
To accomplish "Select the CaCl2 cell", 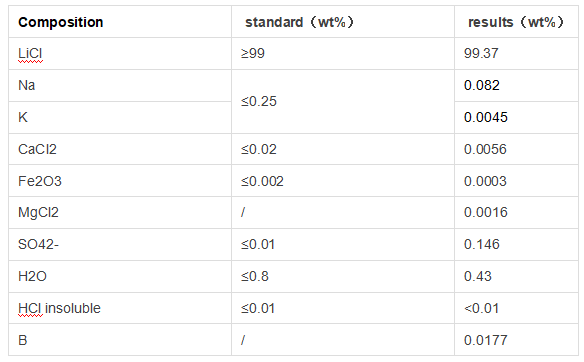I will point(120,149).
